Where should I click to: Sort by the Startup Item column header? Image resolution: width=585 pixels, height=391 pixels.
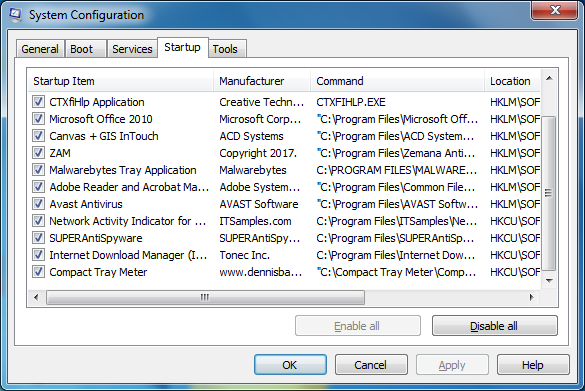point(120,81)
